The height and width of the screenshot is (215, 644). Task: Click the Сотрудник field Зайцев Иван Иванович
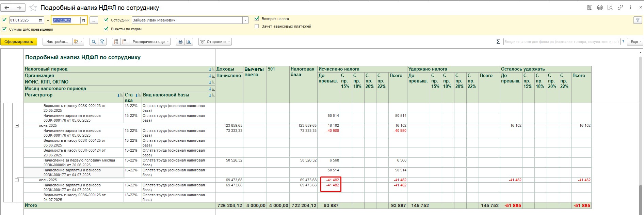coord(187,20)
